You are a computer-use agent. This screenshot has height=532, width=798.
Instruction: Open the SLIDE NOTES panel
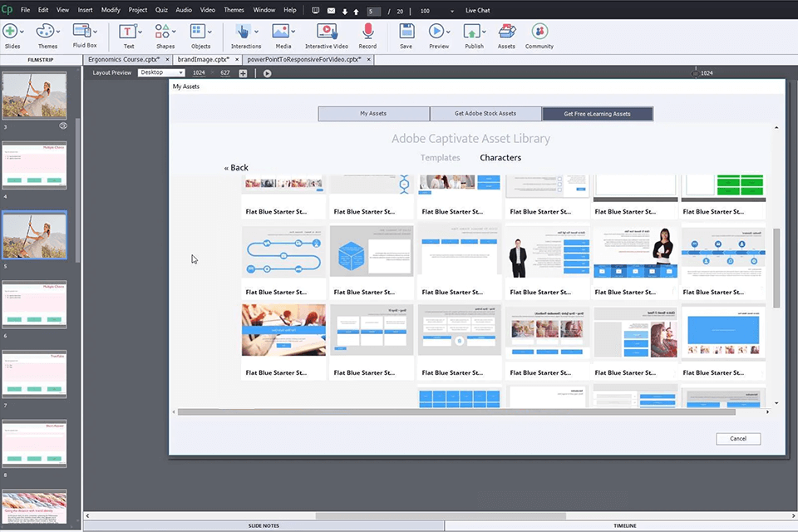264,525
